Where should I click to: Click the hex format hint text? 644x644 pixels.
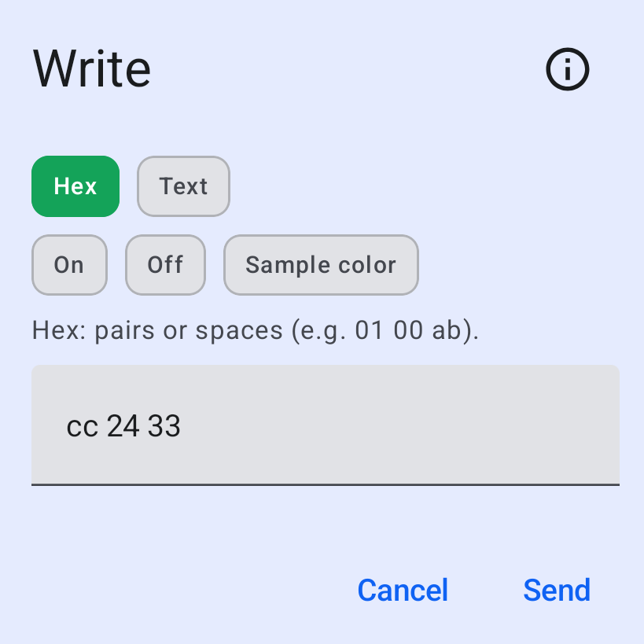[x=256, y=330]
